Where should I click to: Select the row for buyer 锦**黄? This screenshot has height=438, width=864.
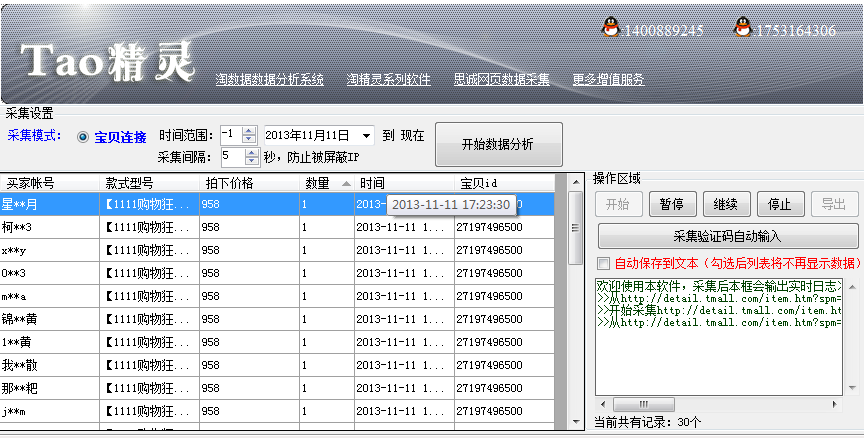pyautogui.click(x=278, y=319)
